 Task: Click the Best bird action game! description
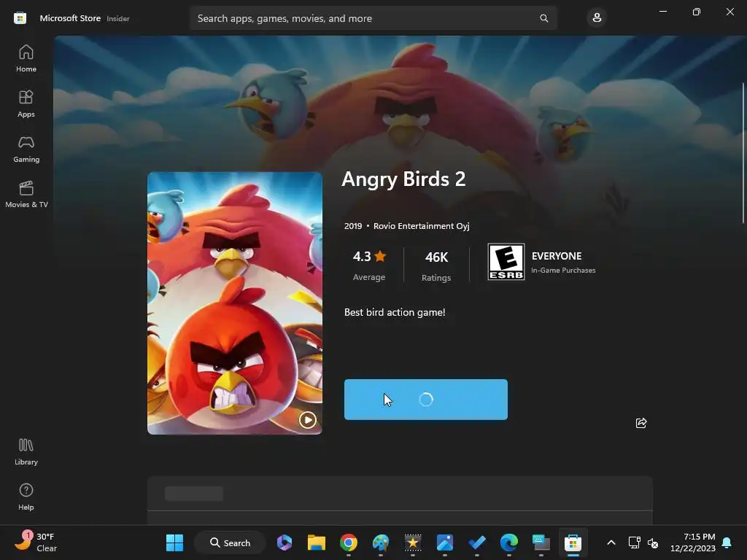(x=395, y=312)
